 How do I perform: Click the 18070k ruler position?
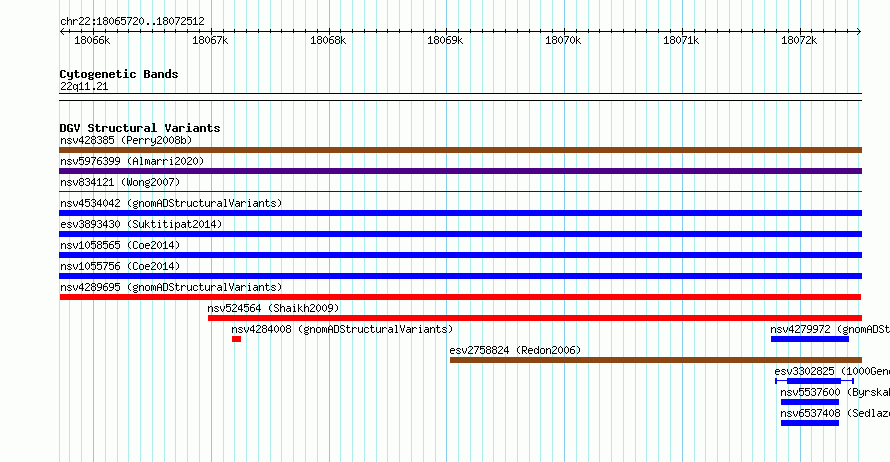pyautogui.click(x=563, y=40)
